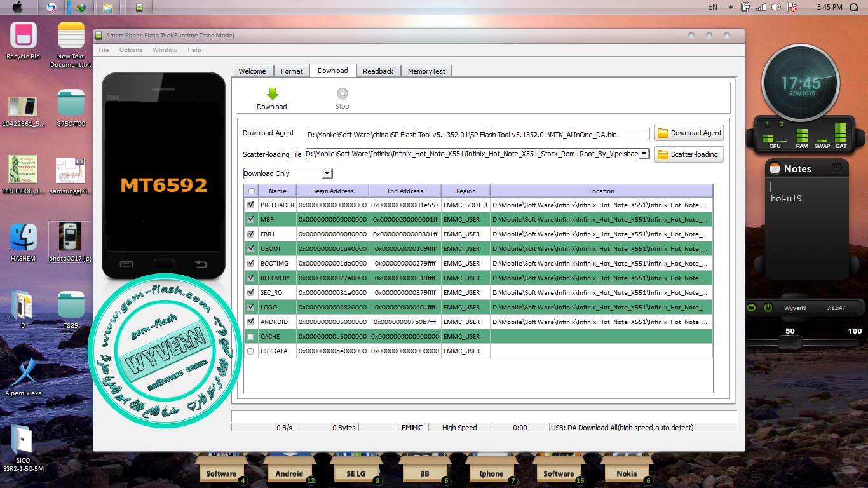Open the BB box in the dock

pos(424,470)
